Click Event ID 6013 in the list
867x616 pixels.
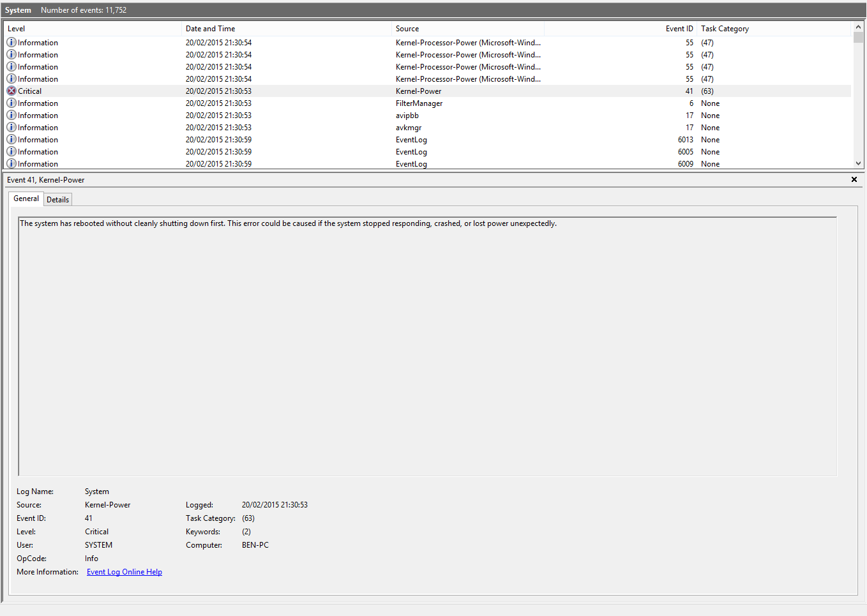coord(686,140)
